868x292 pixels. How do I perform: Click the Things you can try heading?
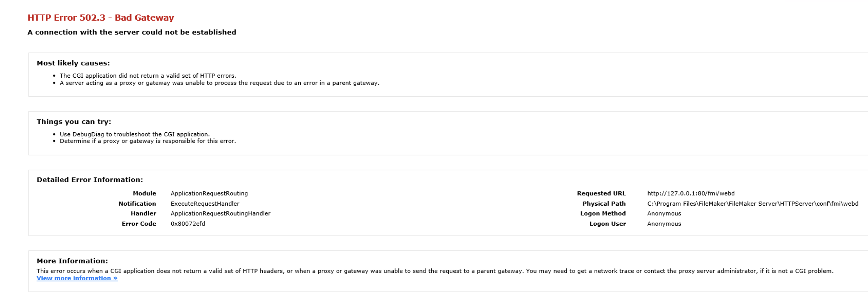(x=74, y=122)
